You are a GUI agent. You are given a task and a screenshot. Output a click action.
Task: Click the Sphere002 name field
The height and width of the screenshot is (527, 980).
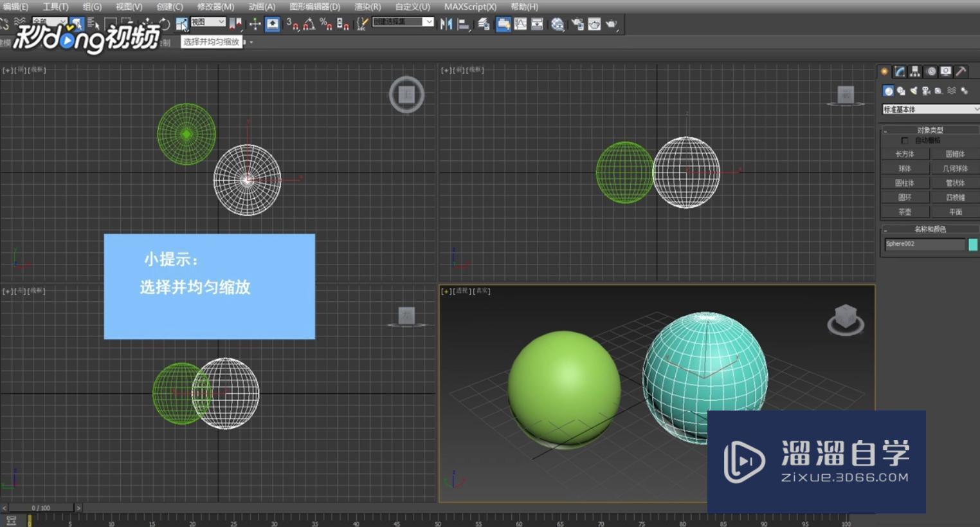pos(924,244)
